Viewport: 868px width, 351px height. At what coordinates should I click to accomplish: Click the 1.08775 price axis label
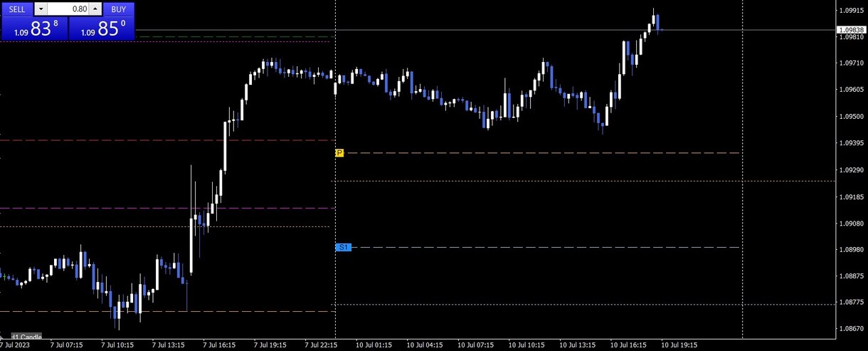pos(851,303)
